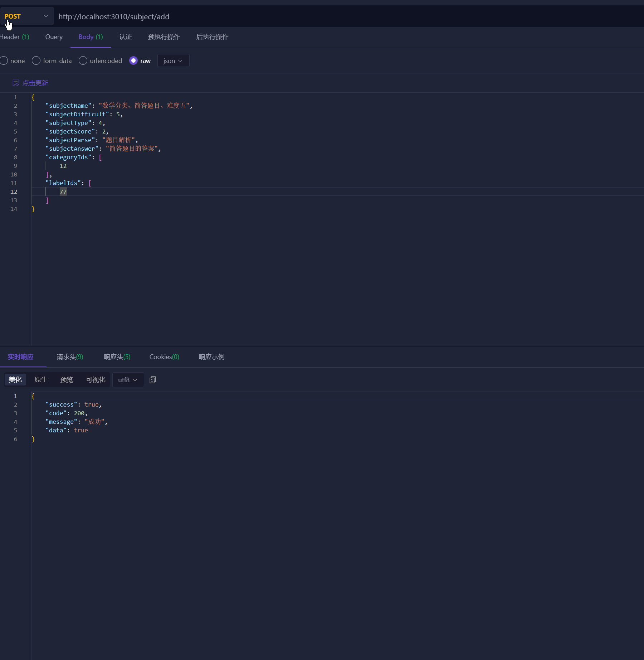Screen dimensions: 644x660
Task: Click the "code": 200 response line
Action: click(x=66, y=413)
